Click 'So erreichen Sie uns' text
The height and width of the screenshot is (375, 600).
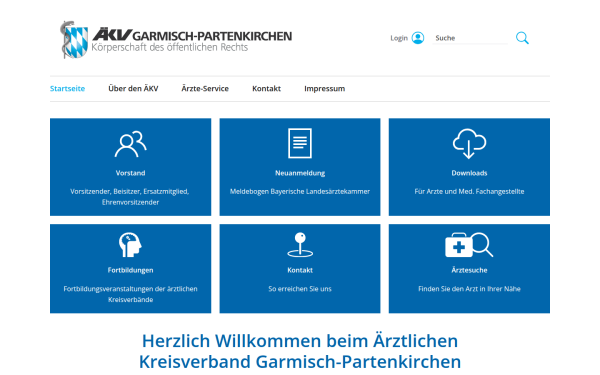(300, 289)
